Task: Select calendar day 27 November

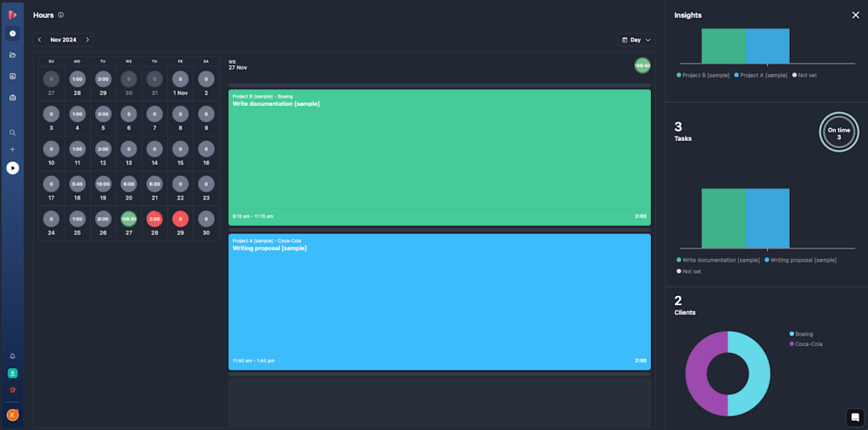Action: (x=129, y=224)
